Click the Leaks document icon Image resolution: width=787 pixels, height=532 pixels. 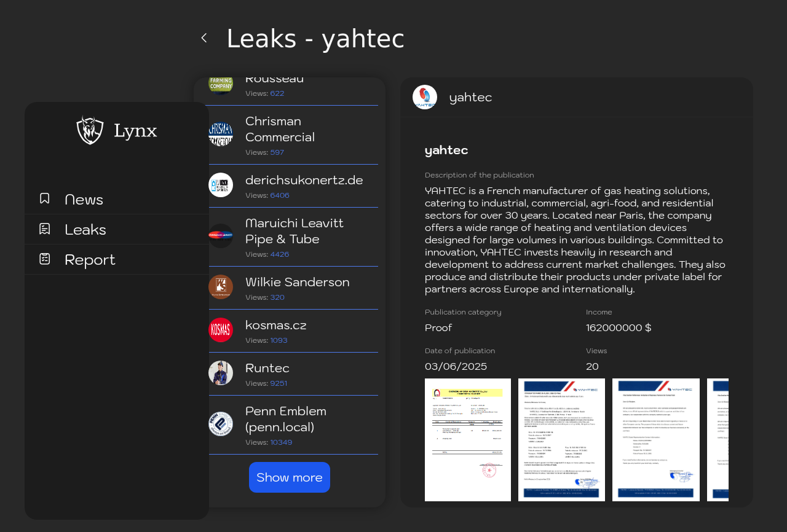coord(44,229)
